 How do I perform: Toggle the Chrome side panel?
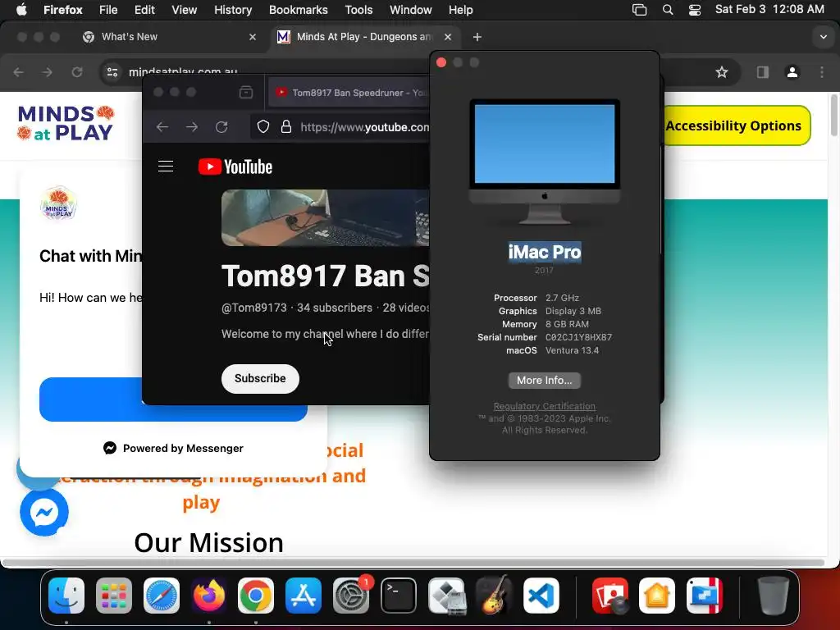pyautogui.click(x=762, y=72)
